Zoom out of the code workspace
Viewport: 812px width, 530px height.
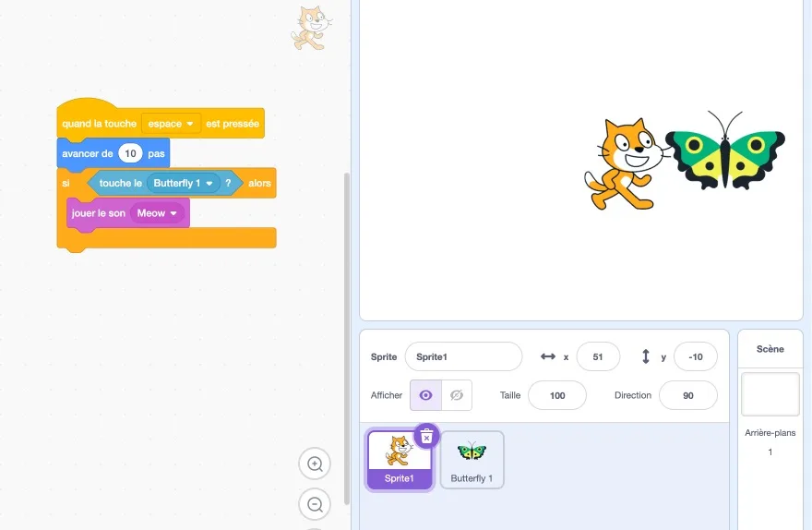(315, 504)
